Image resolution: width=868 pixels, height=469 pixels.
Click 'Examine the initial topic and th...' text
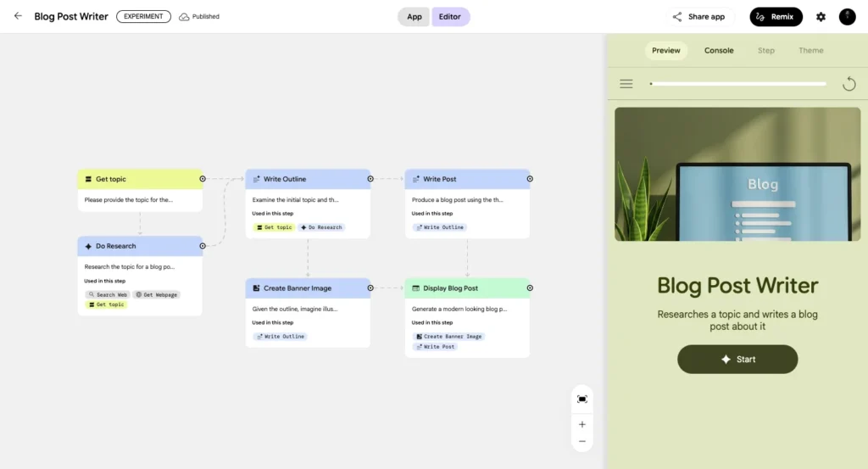(x=295, y=200)
